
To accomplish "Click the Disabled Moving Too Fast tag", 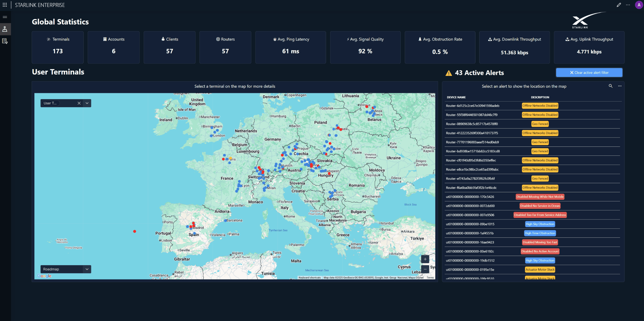I will tap(540, 242).
